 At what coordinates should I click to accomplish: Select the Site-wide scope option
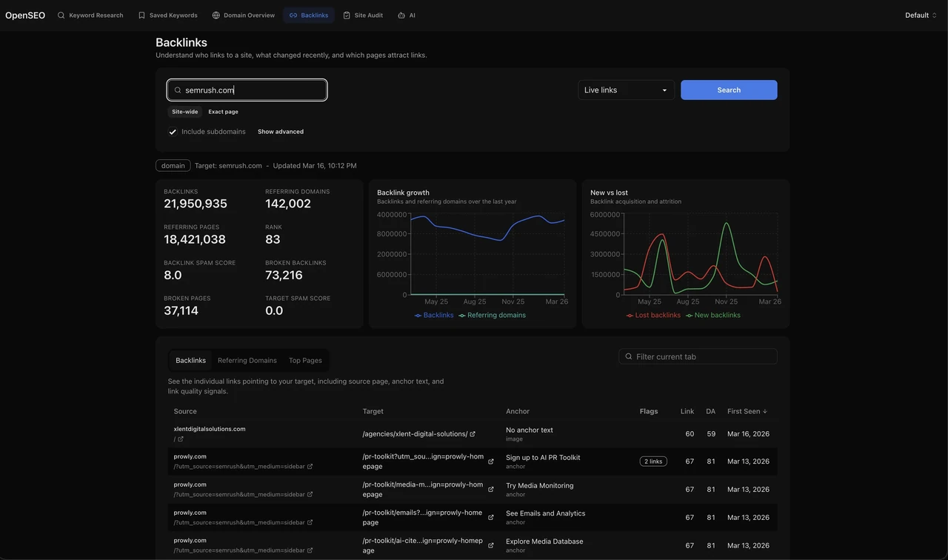(185, 112)
